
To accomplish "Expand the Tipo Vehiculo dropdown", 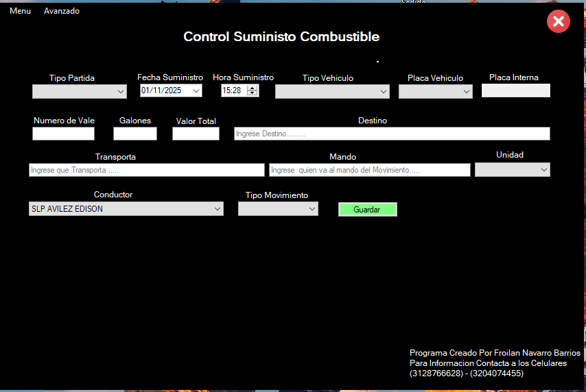I will tap(384, 92).
